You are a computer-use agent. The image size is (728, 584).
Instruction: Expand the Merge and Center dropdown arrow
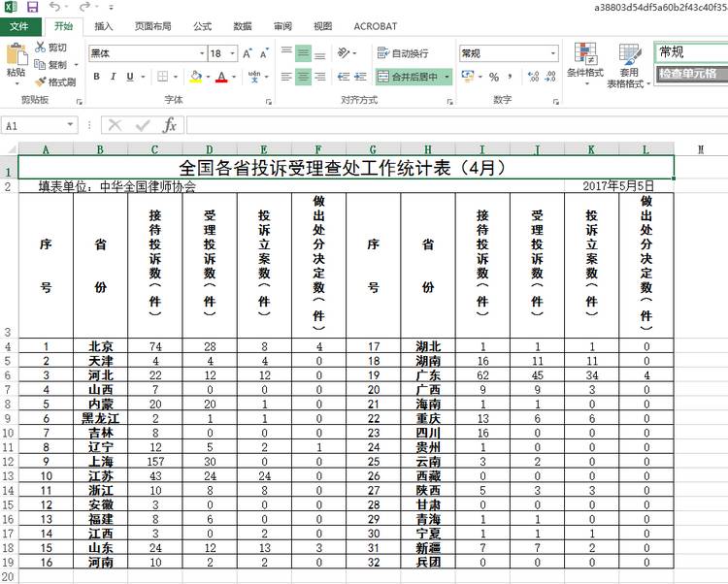point(447,77)
